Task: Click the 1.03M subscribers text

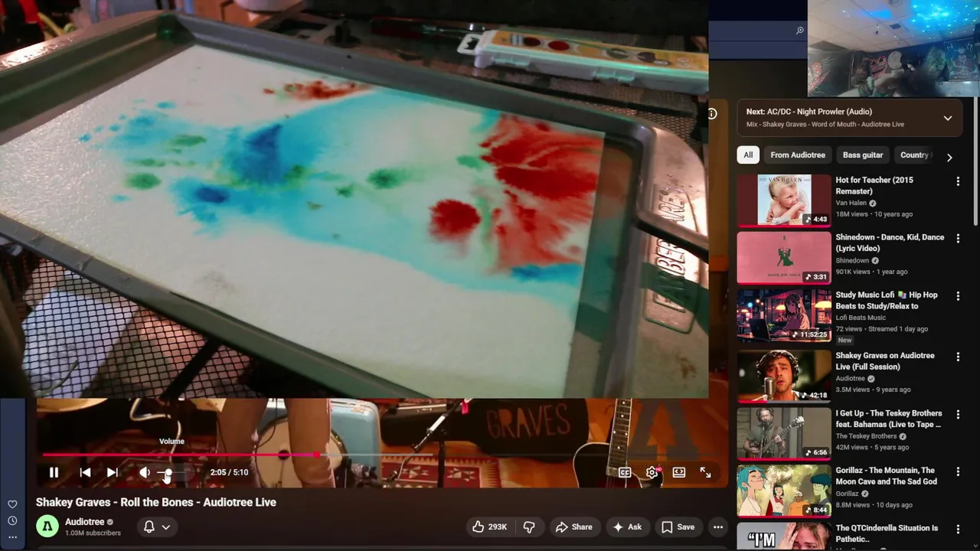Action: pyautogui.click(x=93, y=533)
